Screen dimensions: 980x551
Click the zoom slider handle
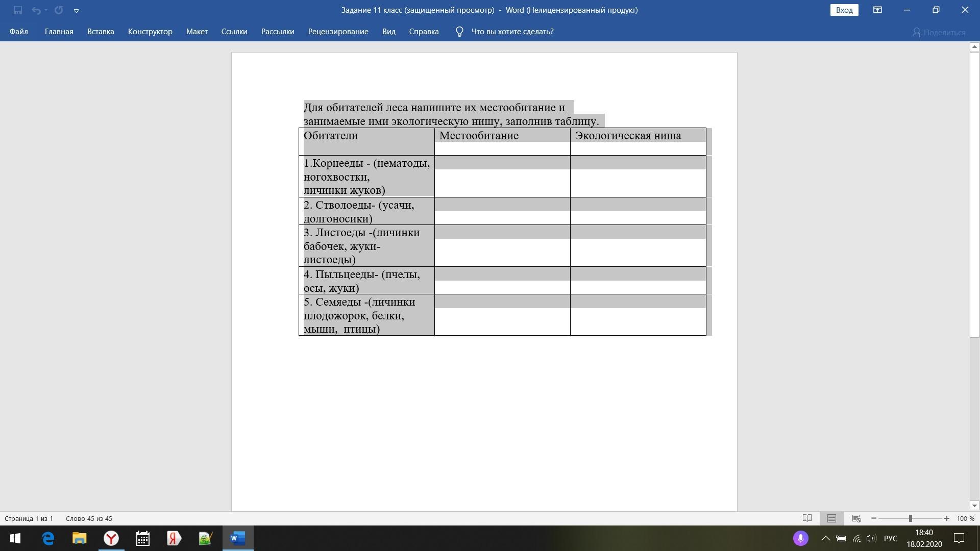(910, 518)
